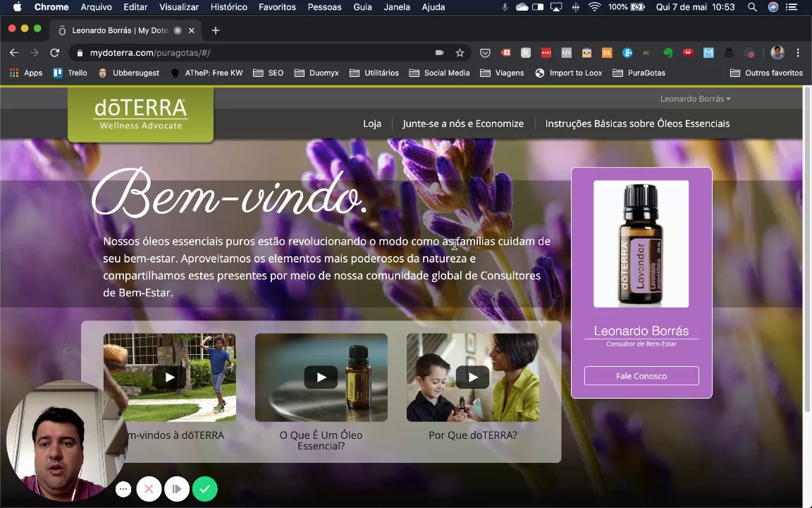
Task: Open Instruções Básicas sobre Óleos Essenciais
Action: [x=637, y=123]
